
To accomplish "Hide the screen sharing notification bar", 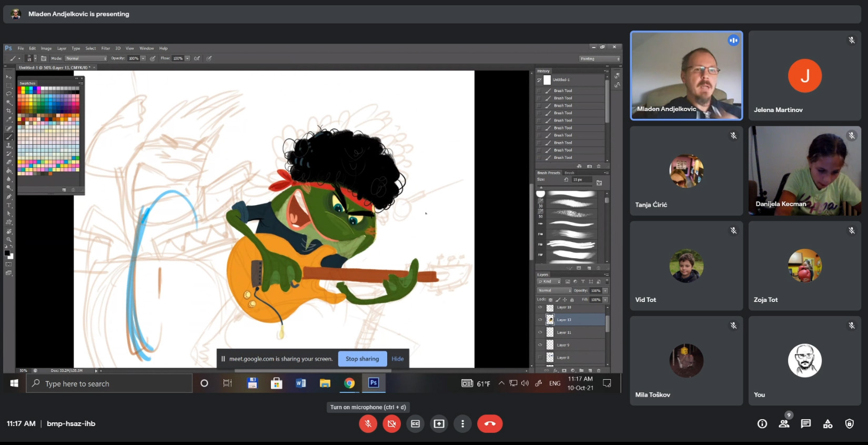I will [x=398, y=359].
